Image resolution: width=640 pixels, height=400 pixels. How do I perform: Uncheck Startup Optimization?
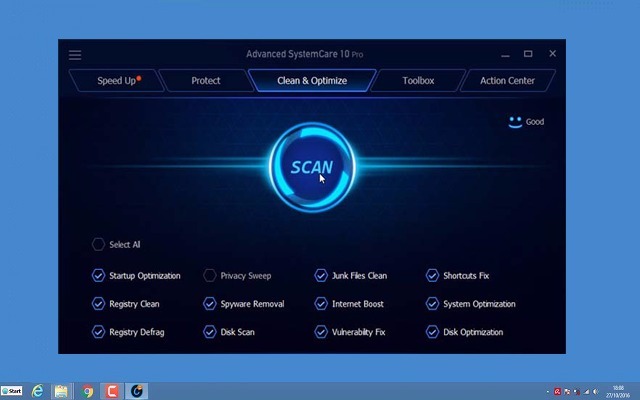98,276
